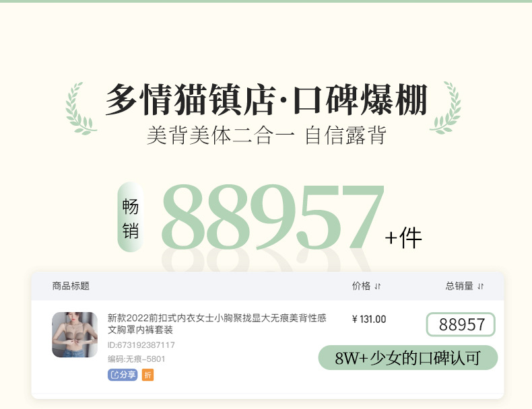532x409 pixels.
Task: Click the product ID 673192387117
Action: click(141, 345)
